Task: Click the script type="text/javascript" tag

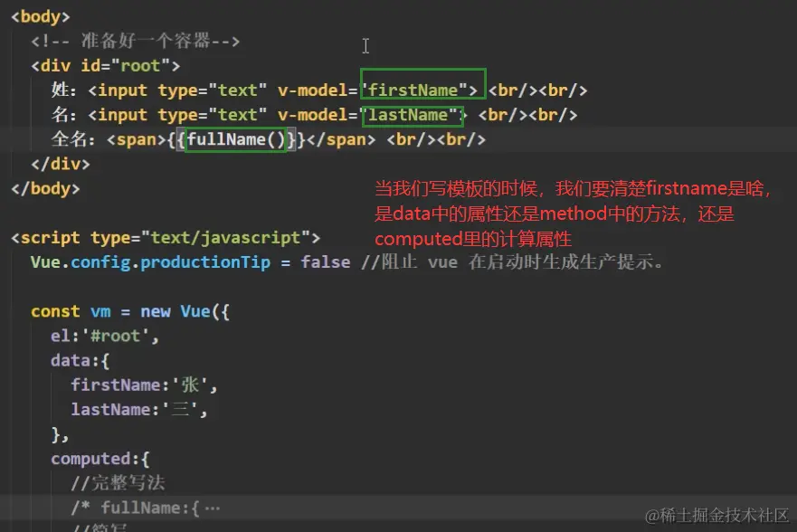Action: point(166,238)
